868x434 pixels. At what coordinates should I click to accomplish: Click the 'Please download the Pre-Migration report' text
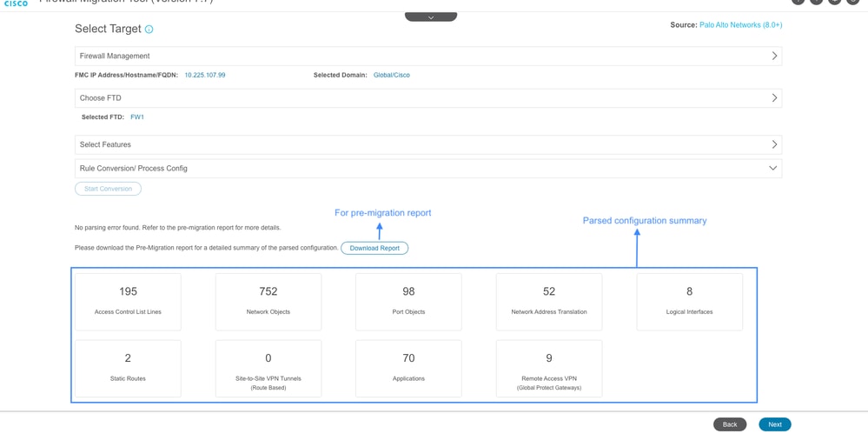click(207, 249)
